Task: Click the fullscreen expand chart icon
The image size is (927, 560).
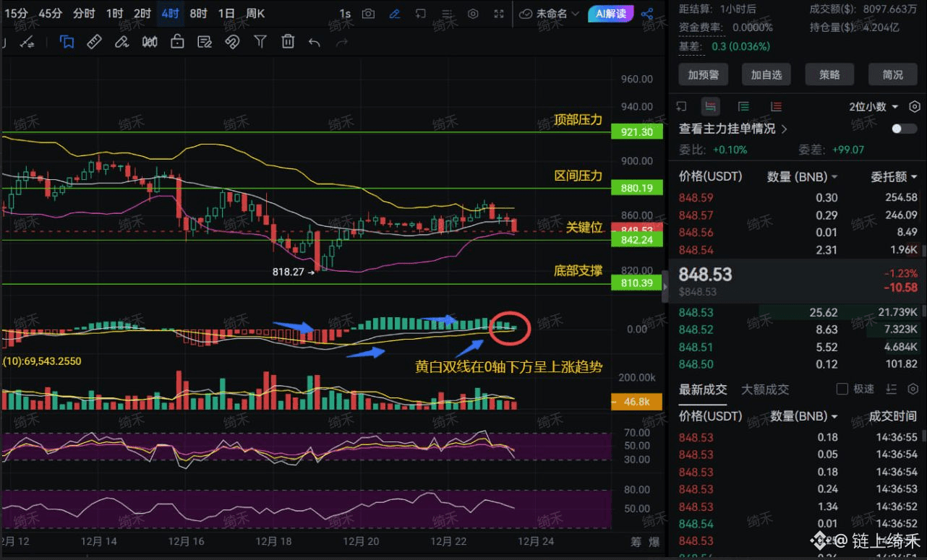Action: pos(499,14)
